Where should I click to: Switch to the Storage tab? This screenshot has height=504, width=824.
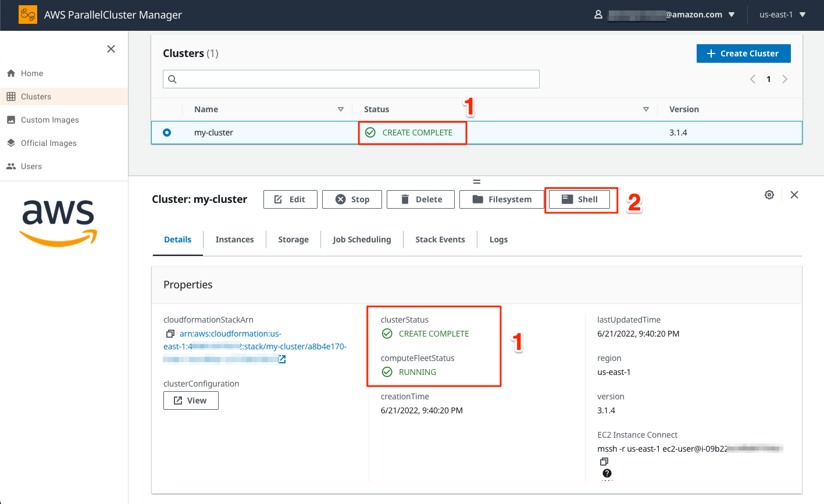click(293, 240)
